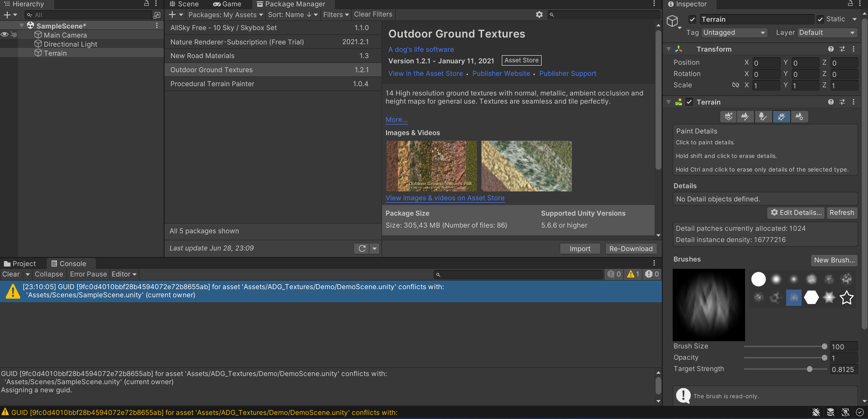Toggle error messages counter in Console
This screenshot has height=419, width=868.
(652, 274)
